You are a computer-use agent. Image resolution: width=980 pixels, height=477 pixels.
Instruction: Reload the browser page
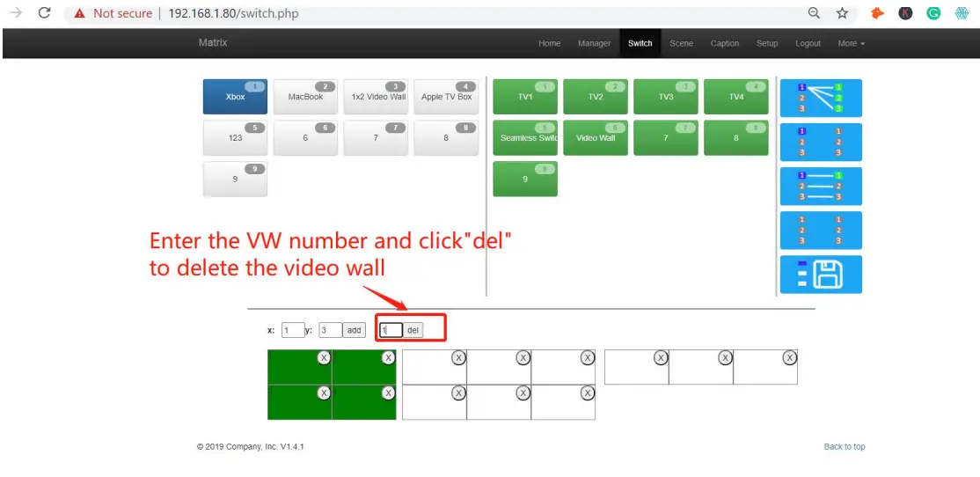(44, 12)
